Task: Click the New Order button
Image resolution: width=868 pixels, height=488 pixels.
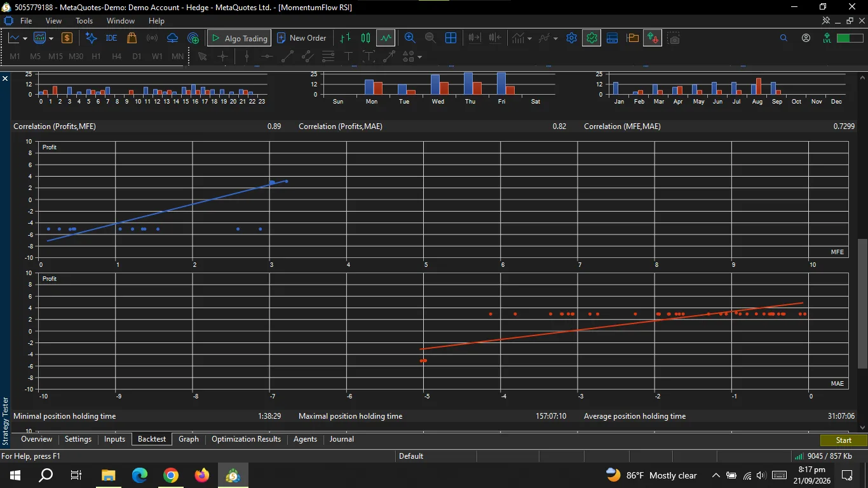Action: [x=302, y=38]
